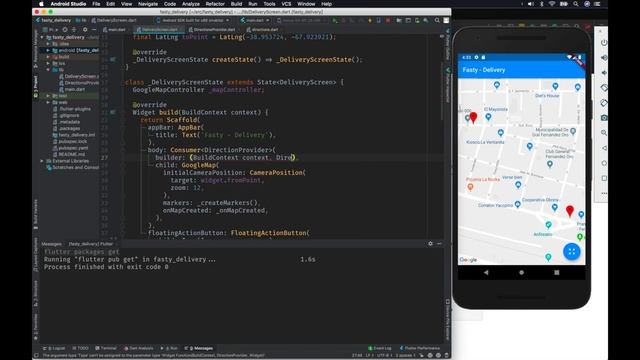Collapse fasty_delivery project root node
This screenshot has width=640, height=360.
(42, 37)
